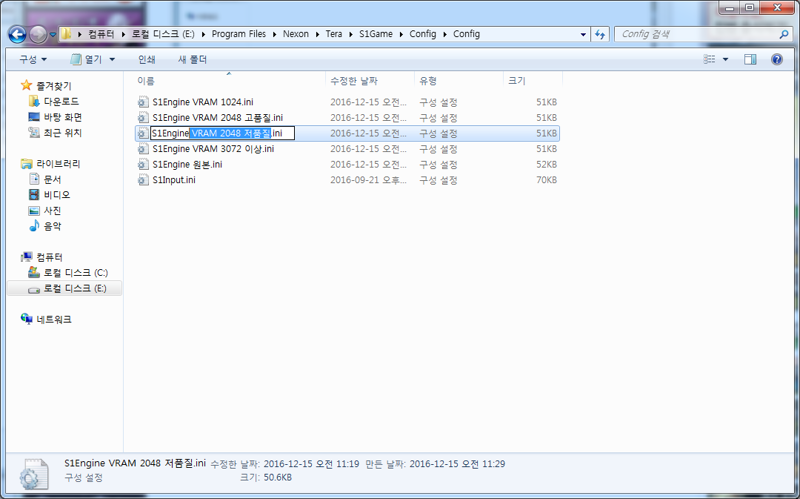Click the icon of S1Engine 원본.ini

(x=143, y=165)
